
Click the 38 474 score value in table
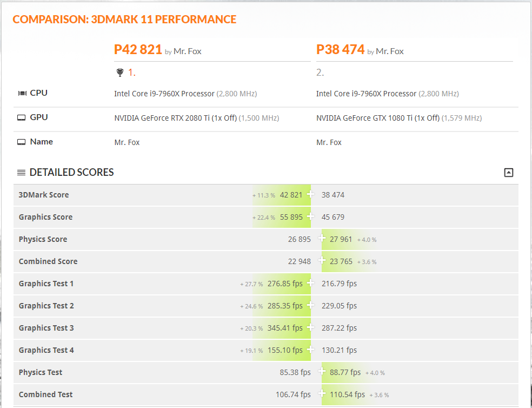(333, 195)
